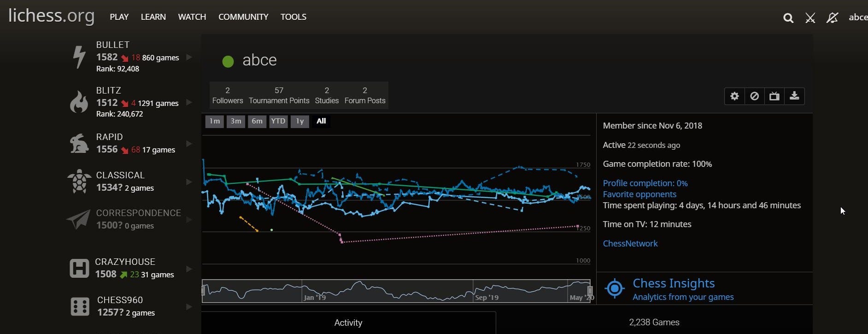The width and height of the screenshot is (868, 334).
Task: Expand Blitz rating arrow
Action: 189,102
